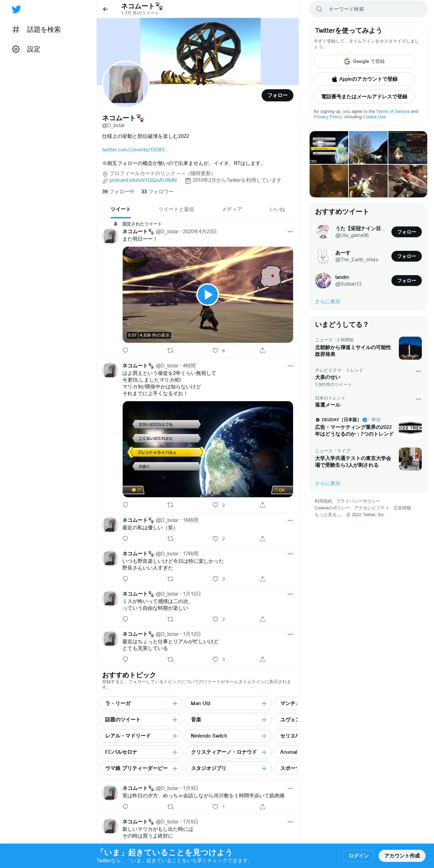Open 話題を検索 explore page
Screen dimensions: 434x868
(36, 29)
